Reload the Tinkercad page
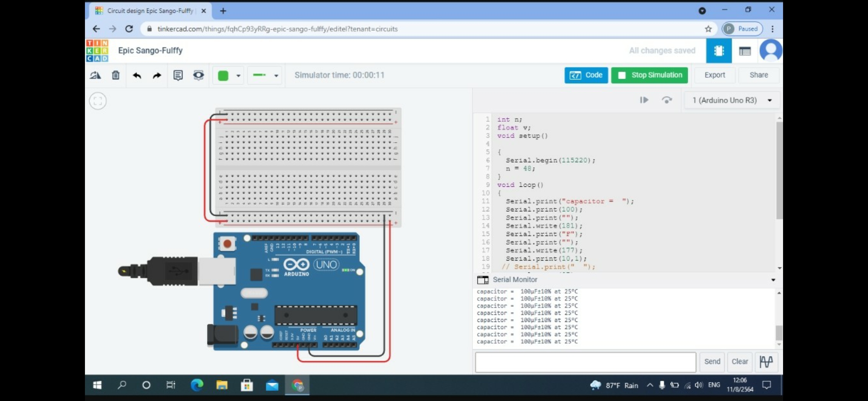Screen dimensions: 868x401 tap(129, 29)
